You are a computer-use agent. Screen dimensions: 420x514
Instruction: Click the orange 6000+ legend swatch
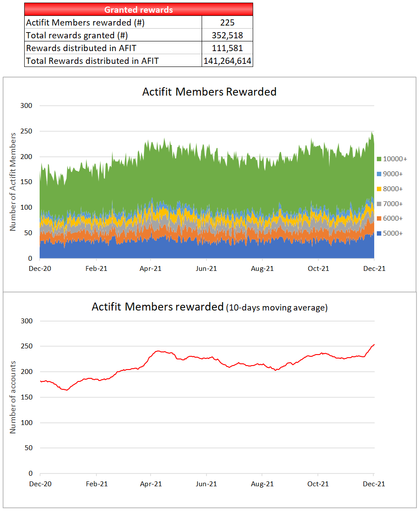[x=379, y=218]
